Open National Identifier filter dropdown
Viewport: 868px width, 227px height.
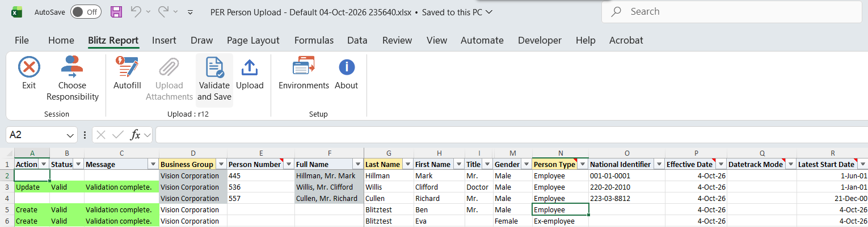click(x=658, y=164)
